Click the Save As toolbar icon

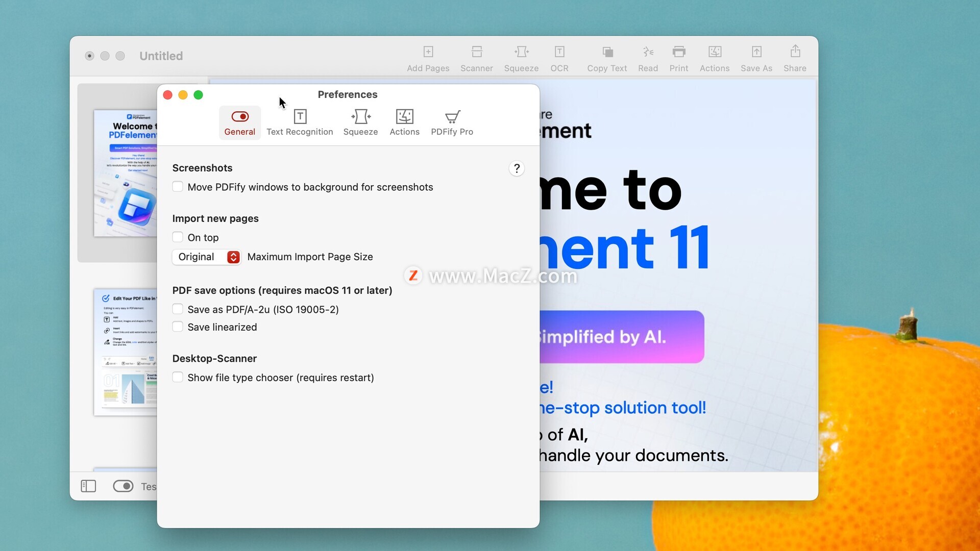756,52
